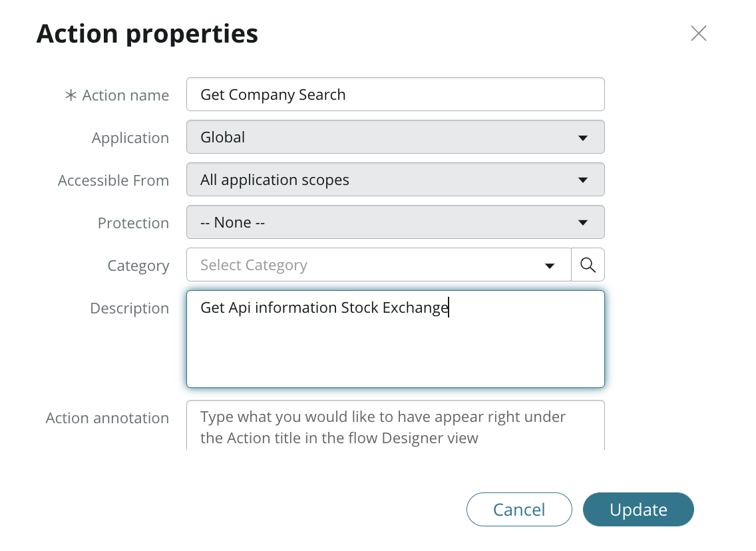The height and width of the screenshot is (551, 756).
Task: Open the Protection dropdown set to None
Action: coord(395,222)
